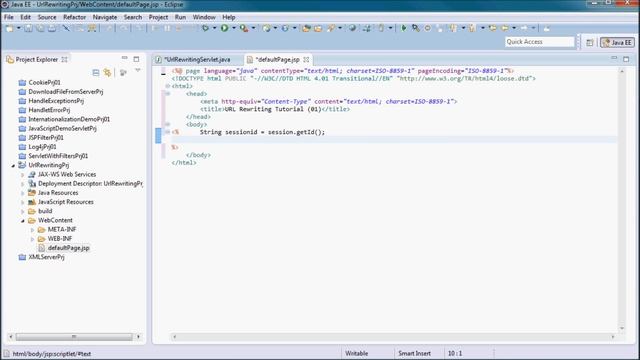
Task: Open the Window menu
Action: tap(204, 17)
